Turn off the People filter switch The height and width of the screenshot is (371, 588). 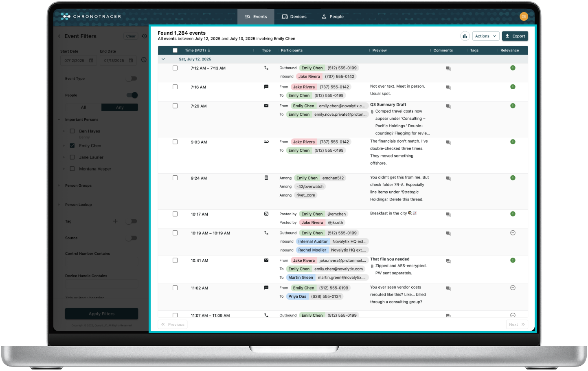[x=132, y=95]
